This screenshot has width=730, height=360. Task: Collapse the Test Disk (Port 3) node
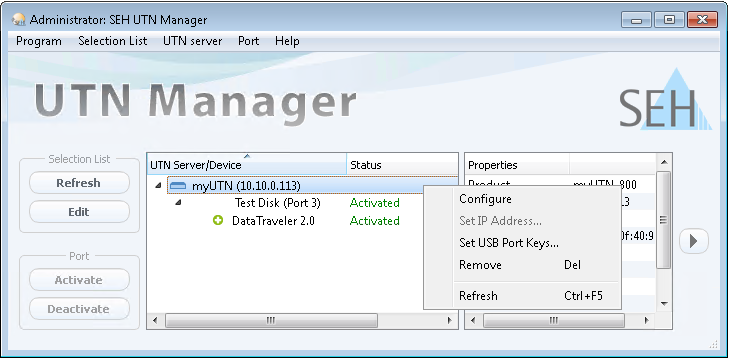(x=178, y=203)
